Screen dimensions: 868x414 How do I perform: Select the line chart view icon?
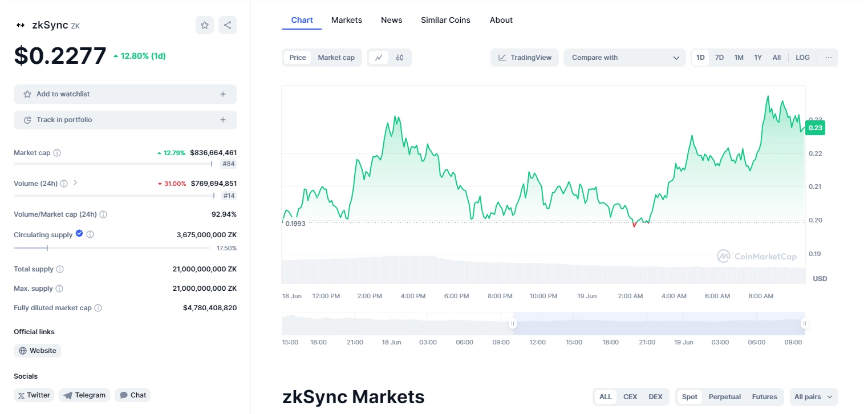(x=379, y=58)
